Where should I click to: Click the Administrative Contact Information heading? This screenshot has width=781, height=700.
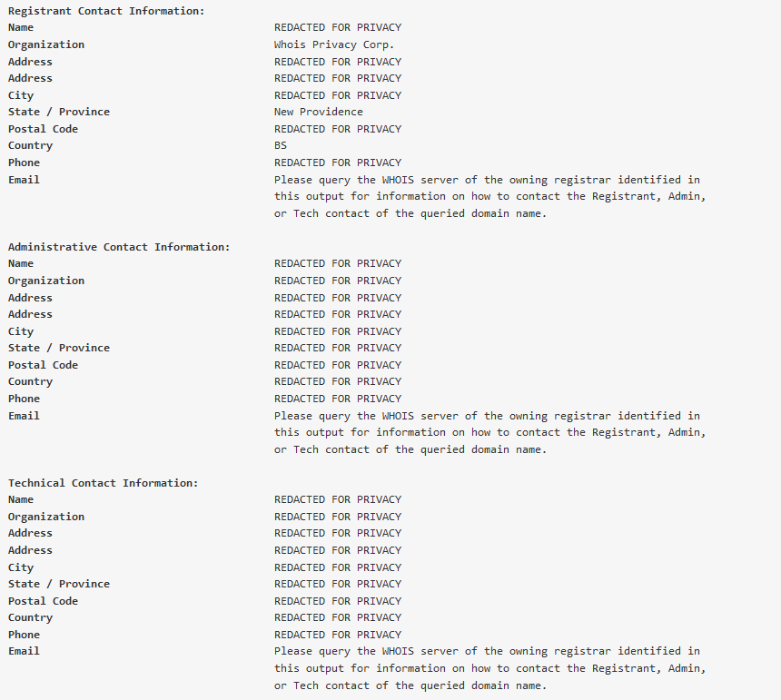pos(119,247)
